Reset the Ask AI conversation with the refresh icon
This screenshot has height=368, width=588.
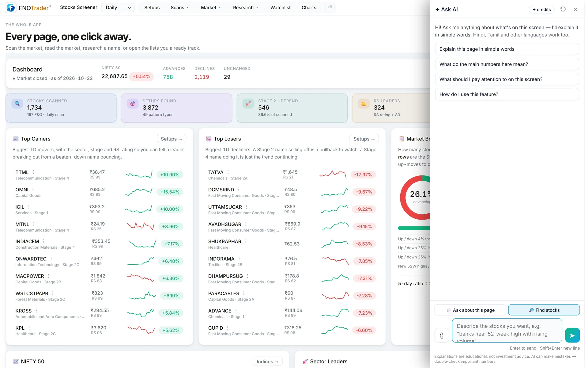563,9
